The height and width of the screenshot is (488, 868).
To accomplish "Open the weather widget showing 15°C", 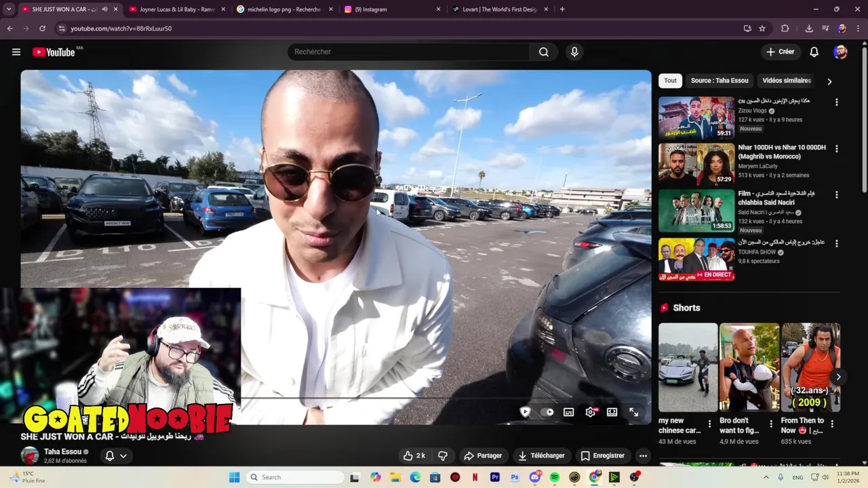I will click(28, 477).
